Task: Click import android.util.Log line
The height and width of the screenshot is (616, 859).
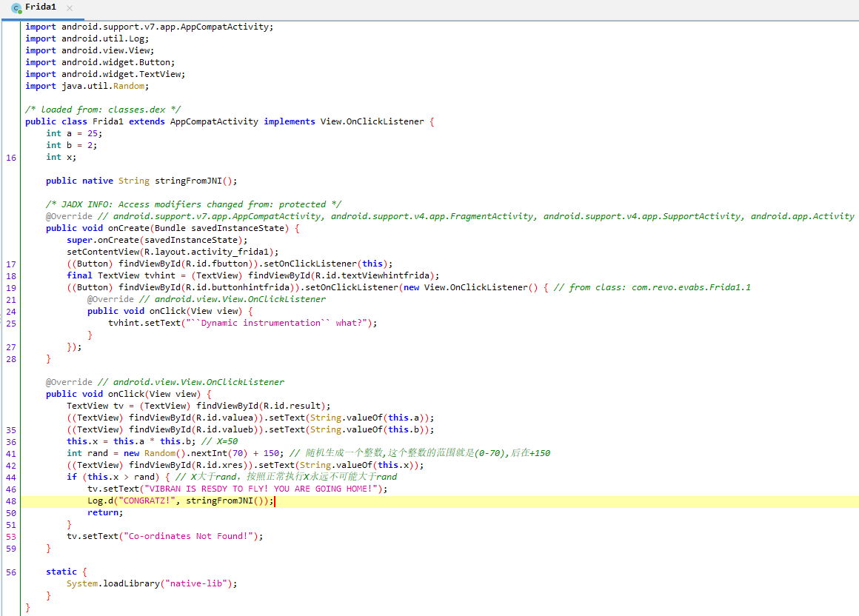Action: point(87,39)
